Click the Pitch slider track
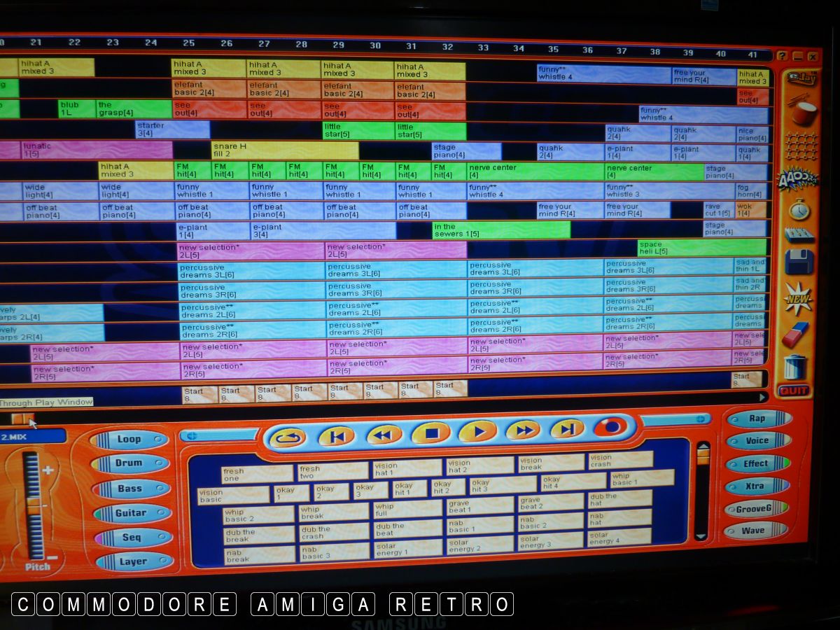 [x=33, y=504]
